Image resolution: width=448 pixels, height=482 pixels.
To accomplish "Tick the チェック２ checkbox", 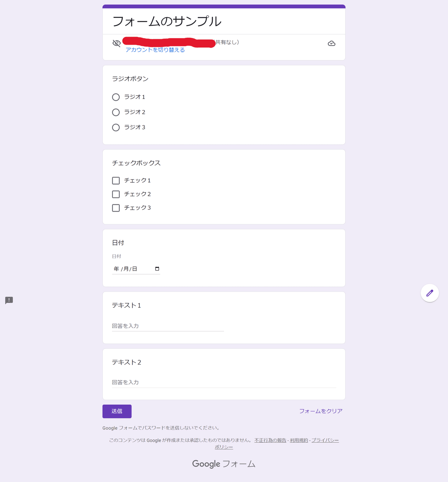I will coord(116,194).
